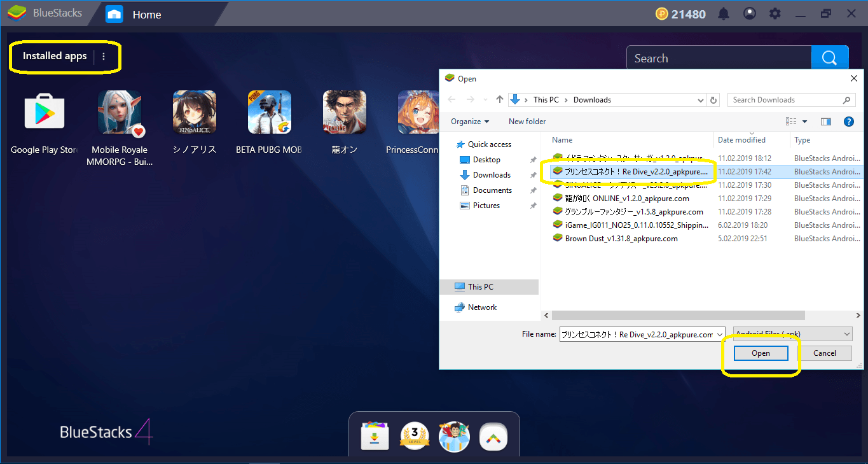Refresh the Downloads folder listing
868x464 pixels.
713,100
